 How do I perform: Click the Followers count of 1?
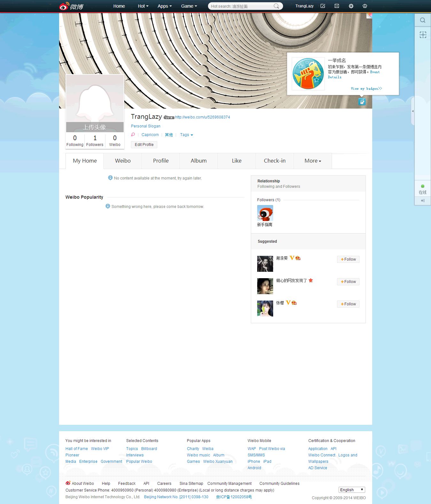tap(95, 141)
